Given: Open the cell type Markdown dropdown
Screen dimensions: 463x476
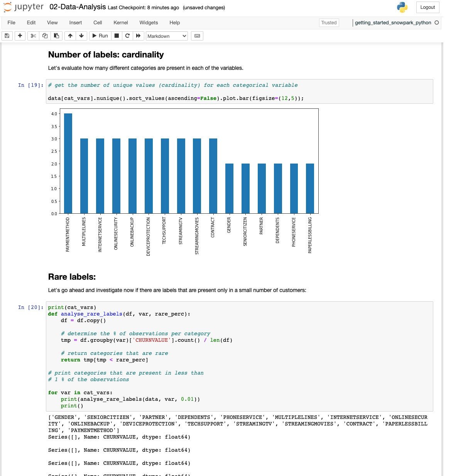Looking at the screenshot, I should click(167, 36).
